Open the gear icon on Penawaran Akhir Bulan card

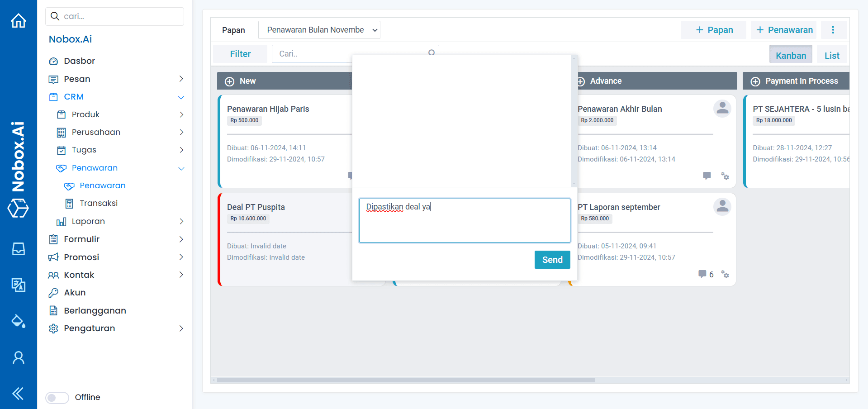coord(726,176)
